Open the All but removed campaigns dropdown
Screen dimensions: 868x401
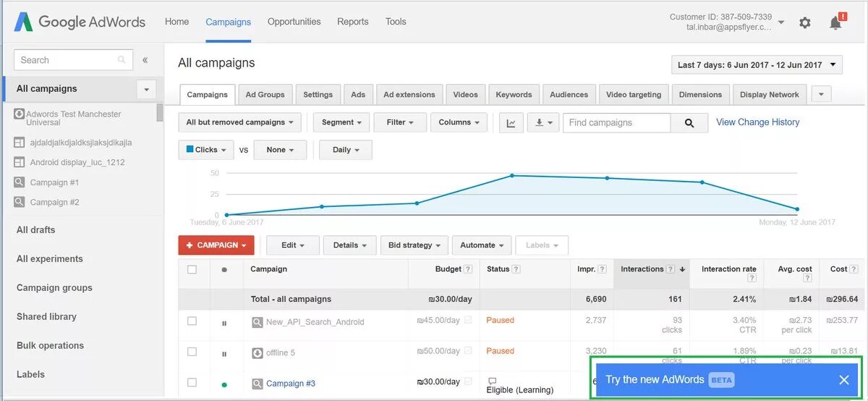point(240,123)
